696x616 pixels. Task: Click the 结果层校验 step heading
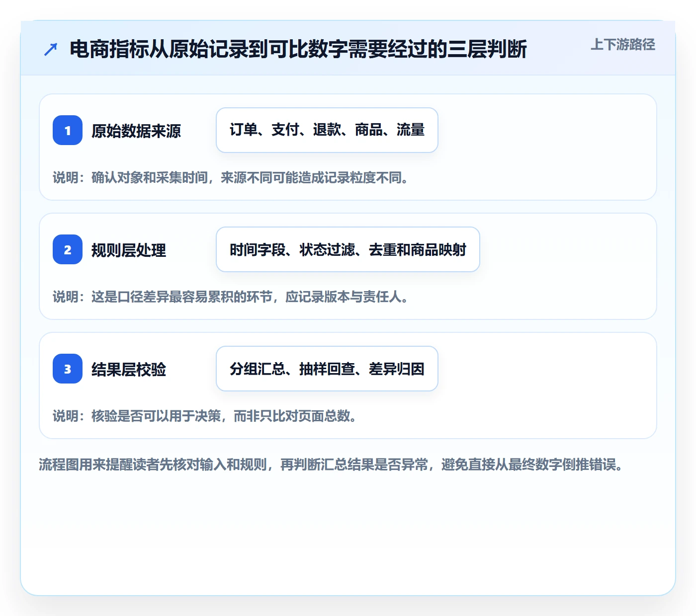pyautogui.click(x=129, y=369)
